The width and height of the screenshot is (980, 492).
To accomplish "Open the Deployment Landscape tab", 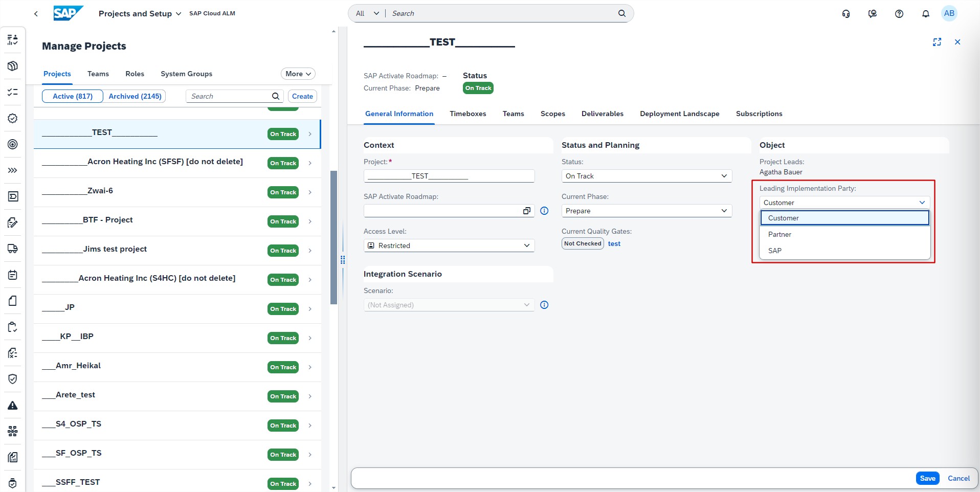I will (x=679, y=114).
